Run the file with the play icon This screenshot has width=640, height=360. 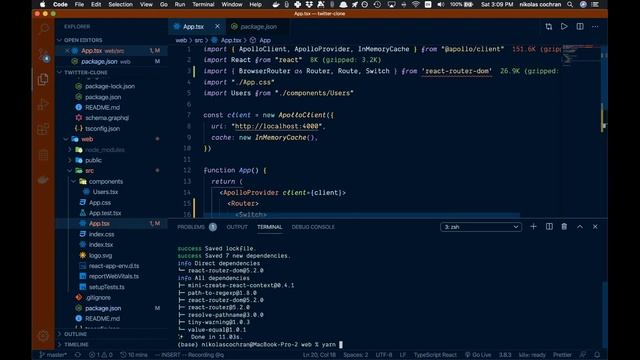(564, 27)
